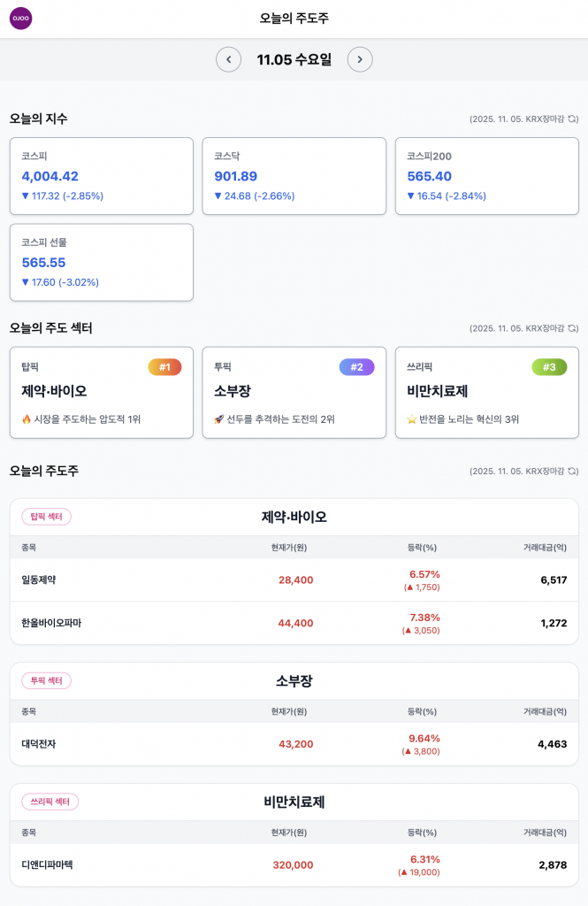Select the 소부장 sector card

[x=294, y=393]
